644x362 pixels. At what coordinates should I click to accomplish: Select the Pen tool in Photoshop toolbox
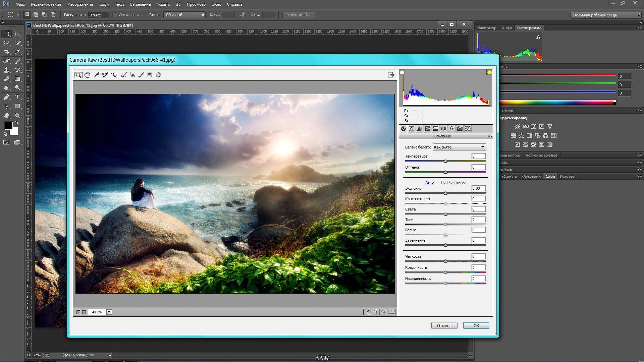[x=6, y=97]
